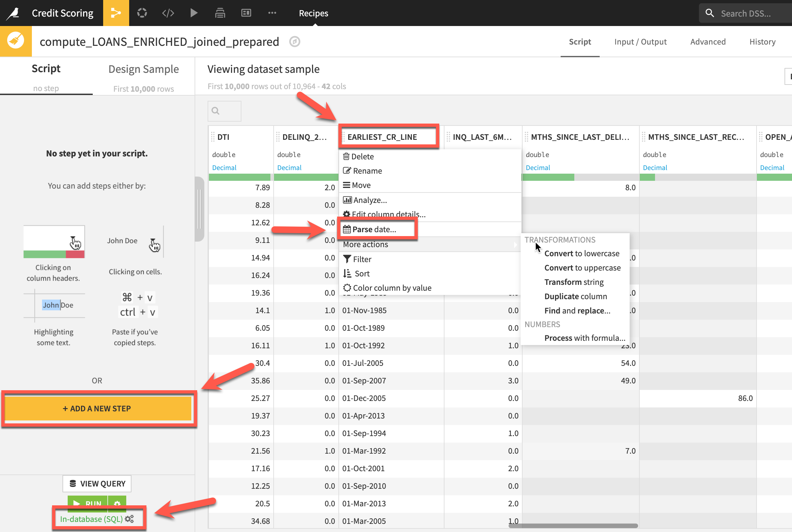Click the VIEW QUERY button

click(97, 484)
